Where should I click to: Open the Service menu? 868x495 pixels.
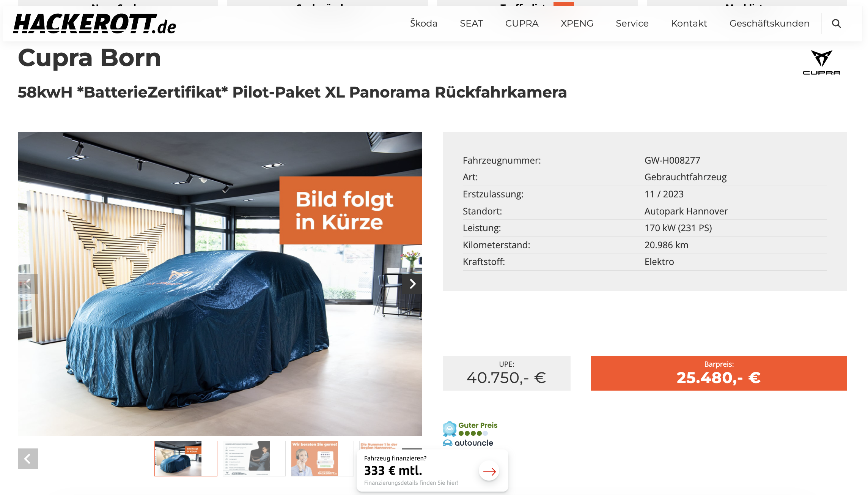632,24
